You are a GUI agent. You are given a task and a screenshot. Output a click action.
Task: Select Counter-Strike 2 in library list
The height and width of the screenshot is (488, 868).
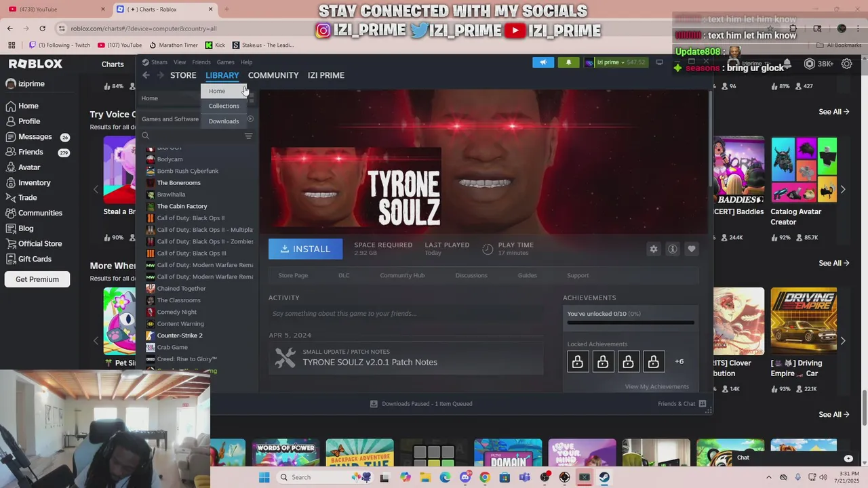(x=180, y=335)
